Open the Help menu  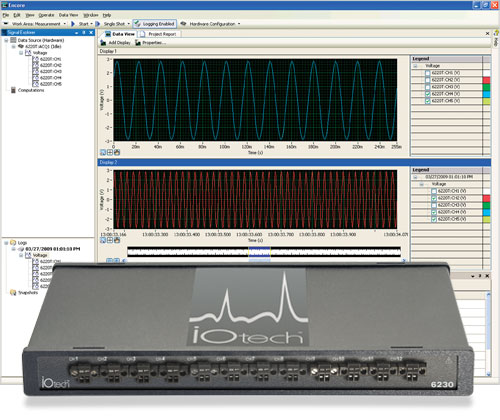tap(107, 15)
